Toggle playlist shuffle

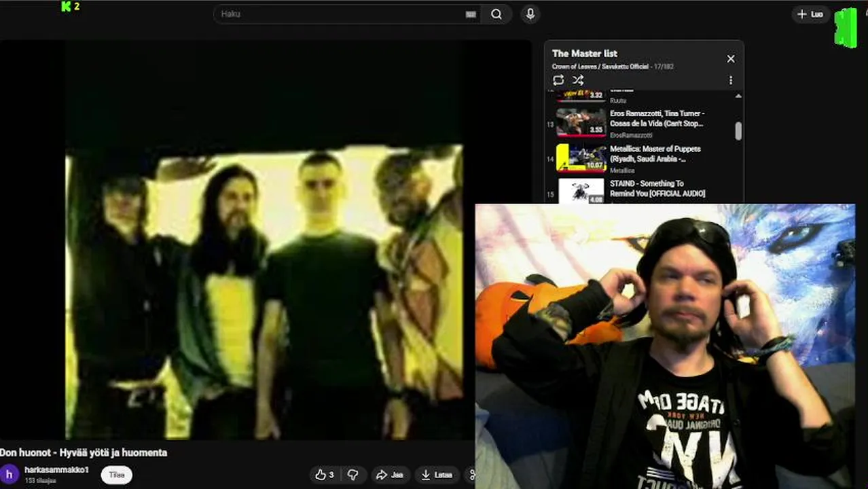click(x=578, y=80)
